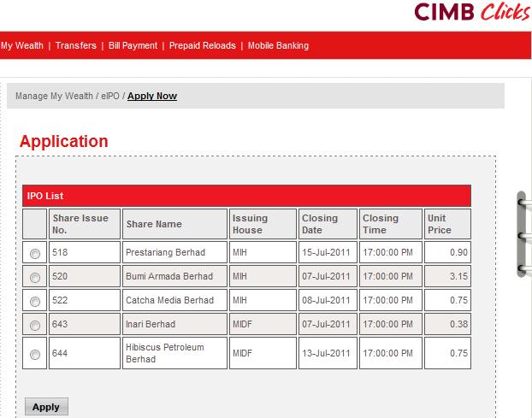Click closing date 15-Jul-2011
Viewport: 532px width, 418px height.
click(326, 252)
